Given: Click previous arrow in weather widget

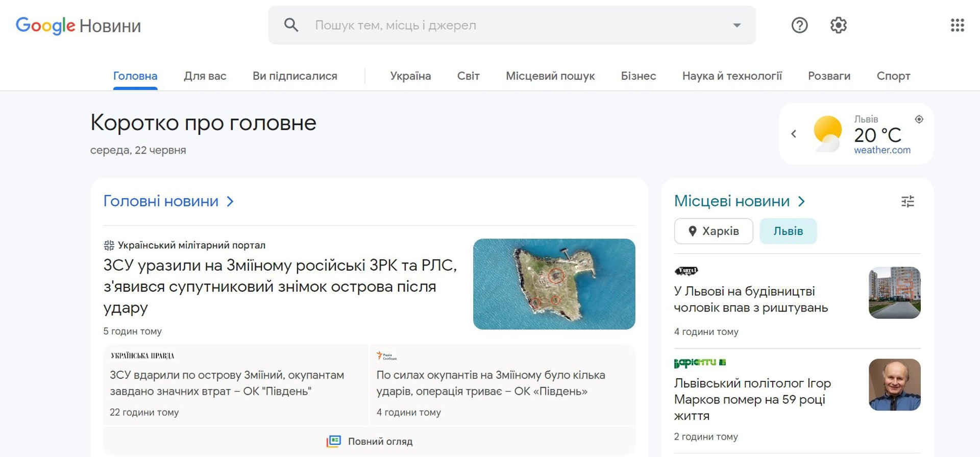Looking at the screenshot, I should click(x=794, y=134).
